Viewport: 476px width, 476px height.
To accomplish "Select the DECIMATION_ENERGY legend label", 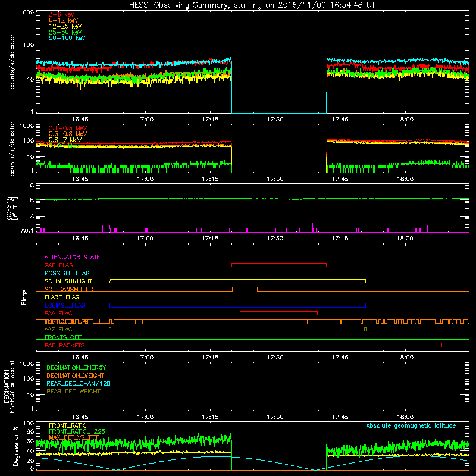I will (76, 368).
